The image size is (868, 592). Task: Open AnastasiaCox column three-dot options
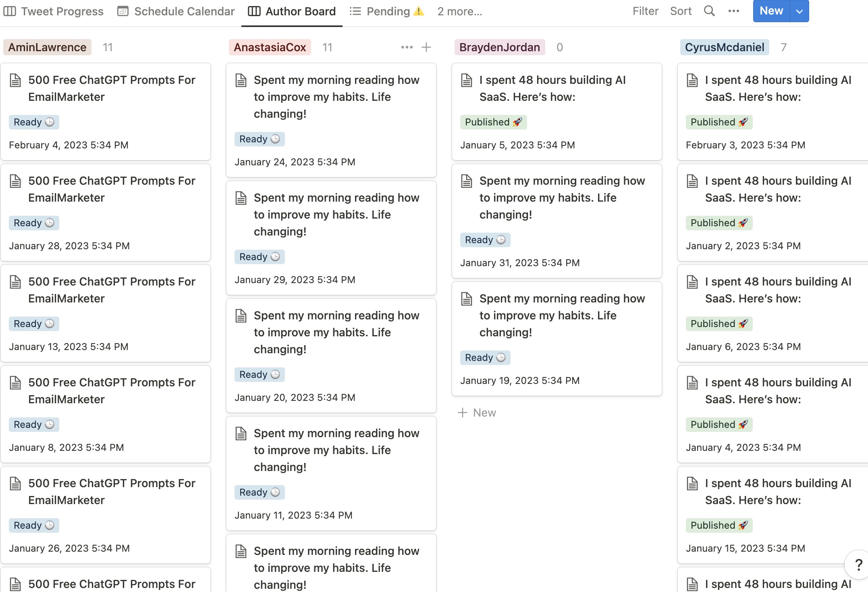coord(407,47)
